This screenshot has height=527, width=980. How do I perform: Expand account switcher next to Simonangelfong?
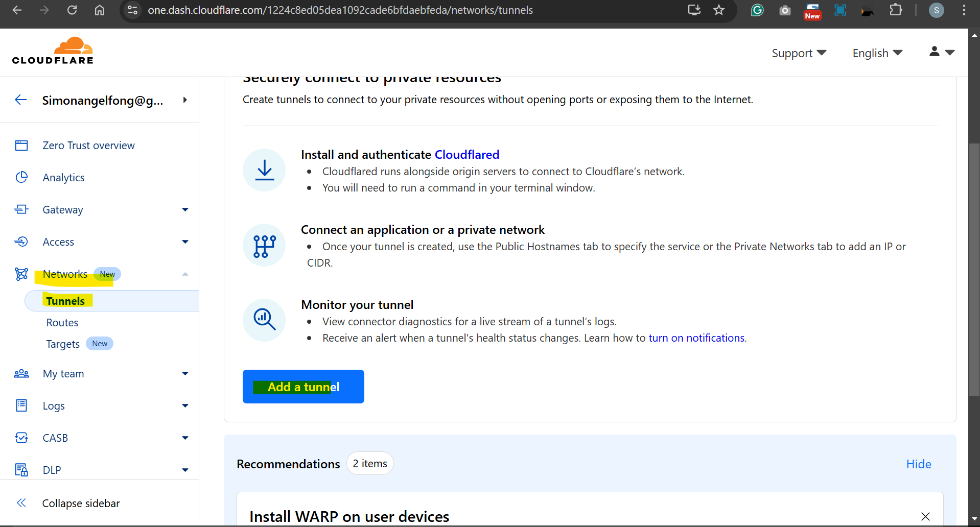click(185, 100)
